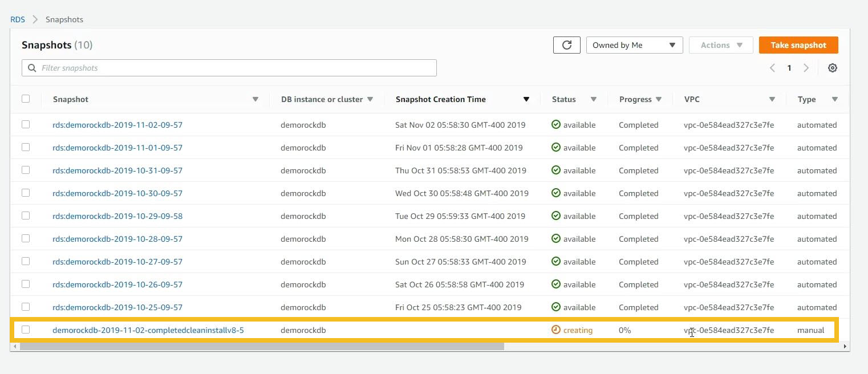Open the table preferences gear icon

coord(832,68)
